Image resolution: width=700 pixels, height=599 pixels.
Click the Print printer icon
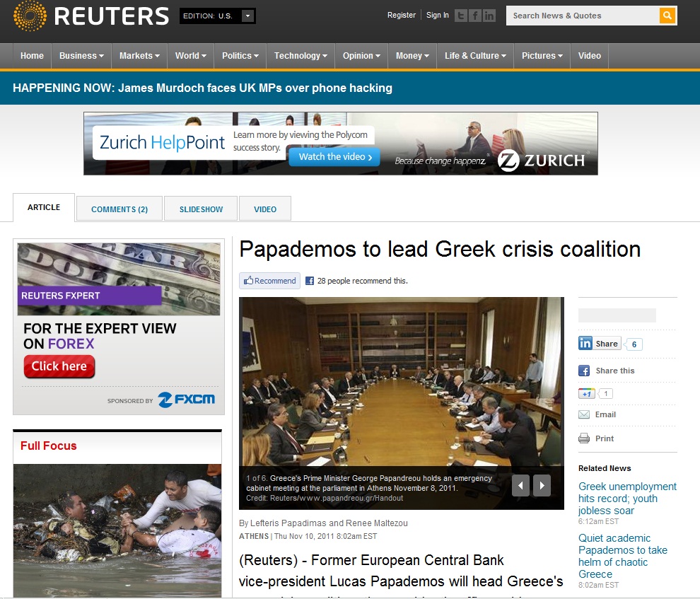point(584,438)
